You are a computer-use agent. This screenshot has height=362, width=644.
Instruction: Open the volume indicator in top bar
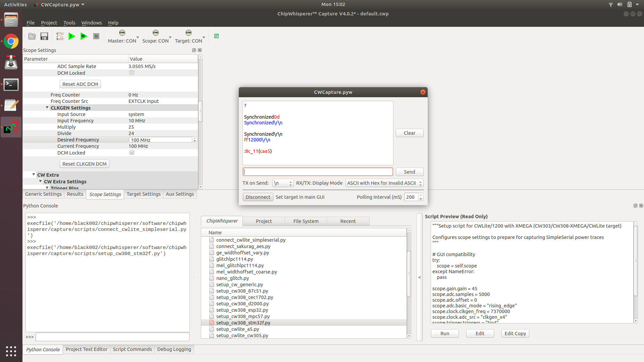point(620,4)
